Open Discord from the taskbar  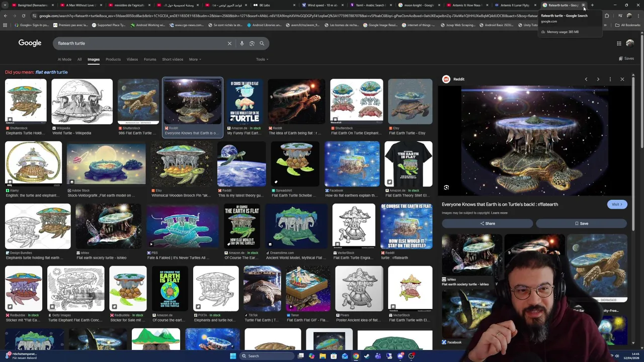pos(400,356)
